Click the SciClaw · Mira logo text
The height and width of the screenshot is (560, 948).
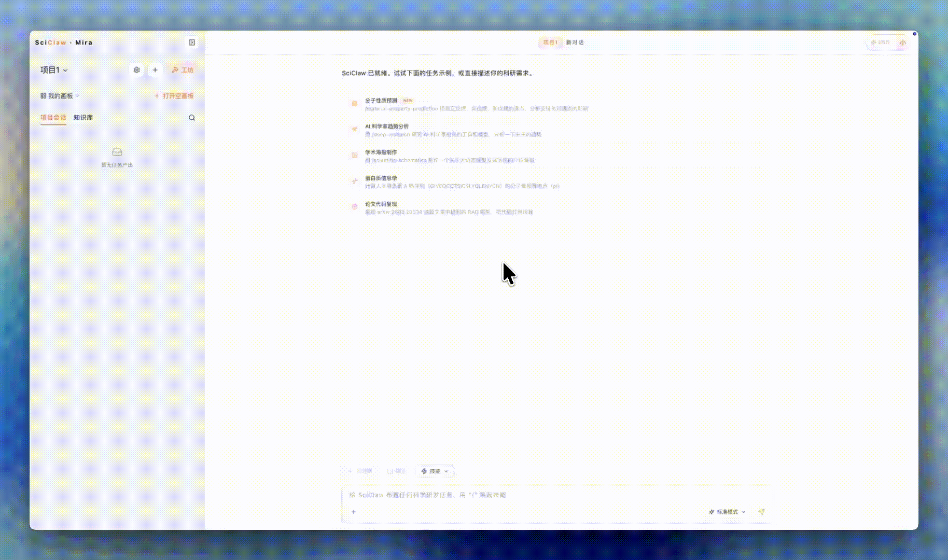point(64,43)
